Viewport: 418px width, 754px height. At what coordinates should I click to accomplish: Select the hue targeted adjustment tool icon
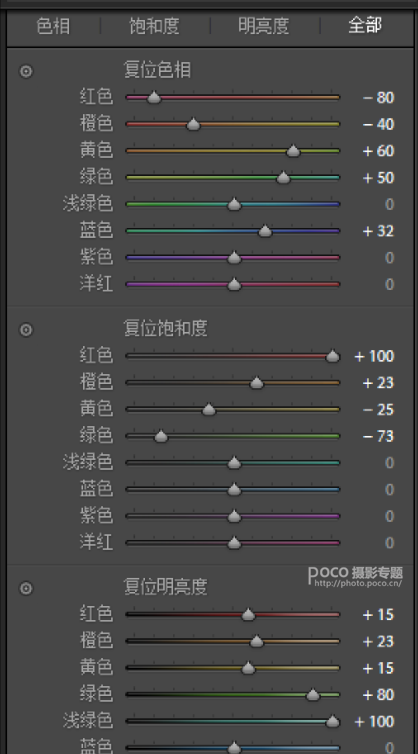pyautogui.click(x=26, y=72)
